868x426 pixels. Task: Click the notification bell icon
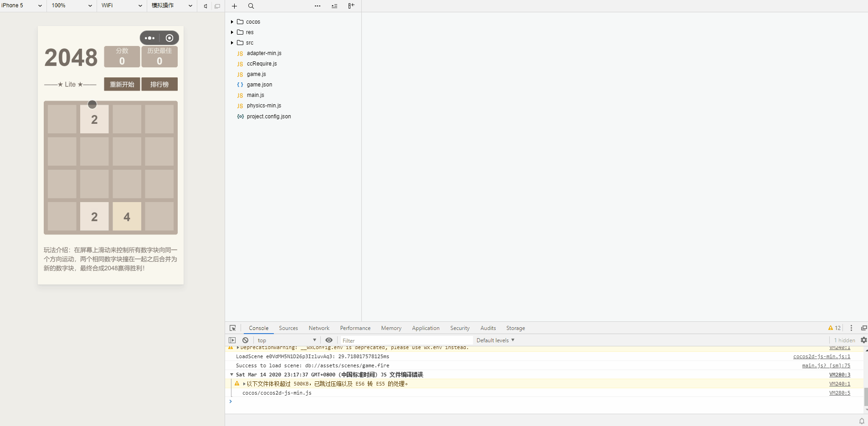tap(862, 421)
